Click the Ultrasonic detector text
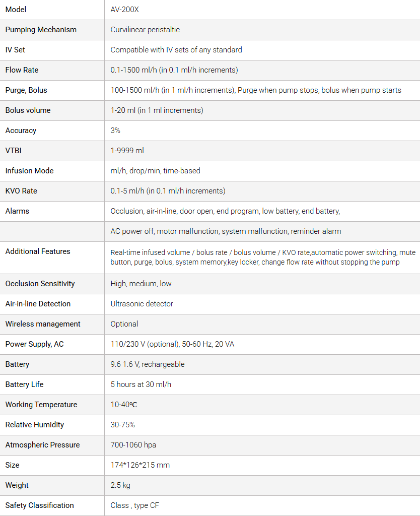 [142, 304]
